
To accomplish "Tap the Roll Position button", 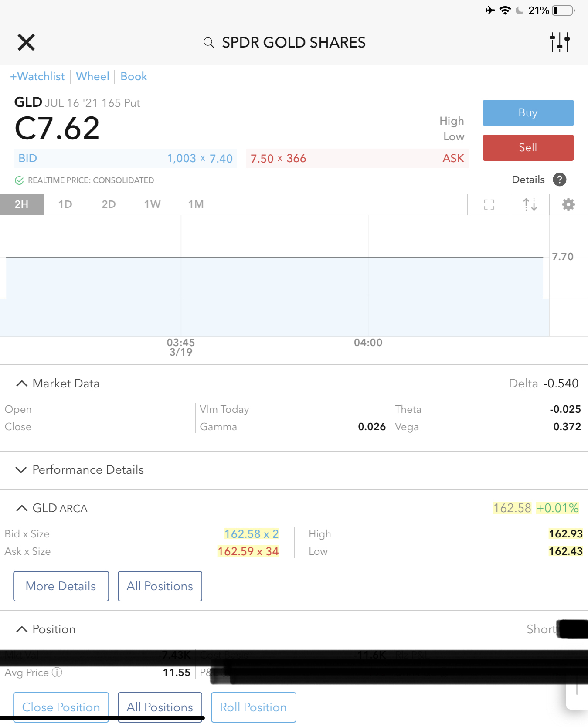I will point(253,707).
